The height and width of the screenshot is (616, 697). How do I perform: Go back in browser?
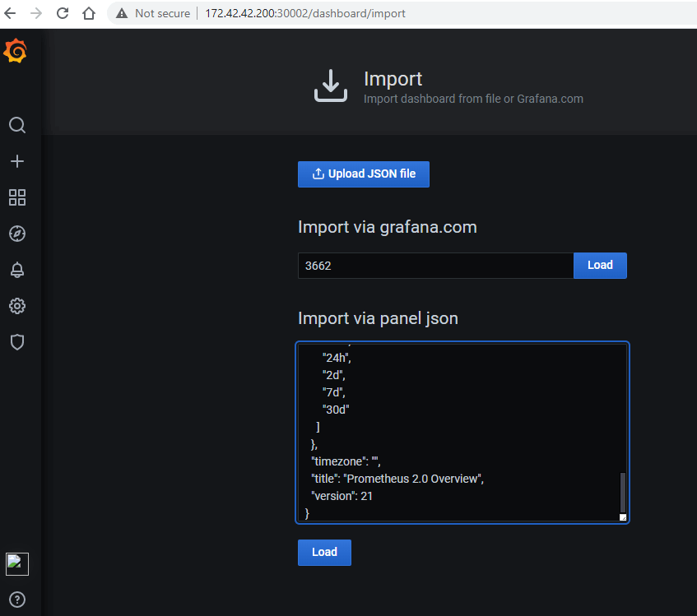10,13
